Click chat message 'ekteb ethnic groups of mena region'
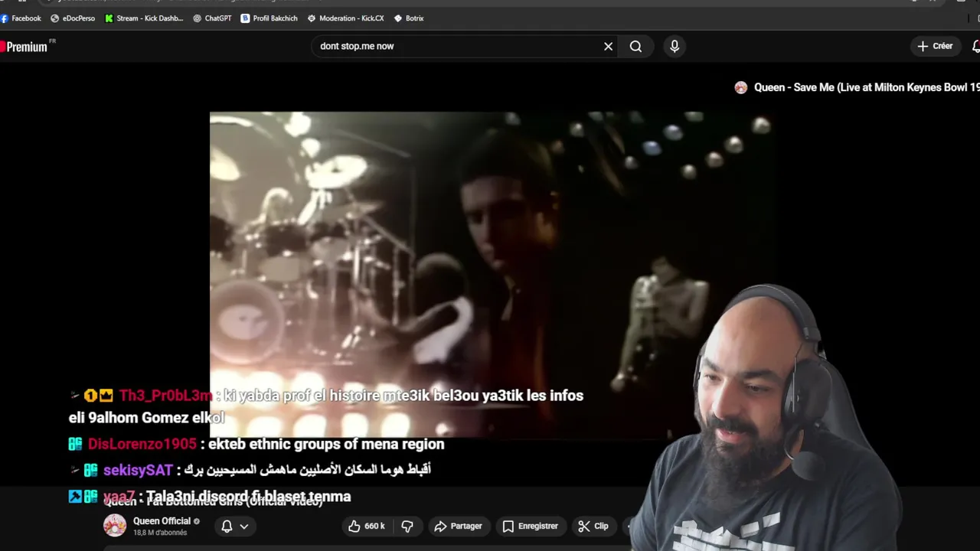Image resolution: width=980 pixels, height=551 pixels. [326, 444]
